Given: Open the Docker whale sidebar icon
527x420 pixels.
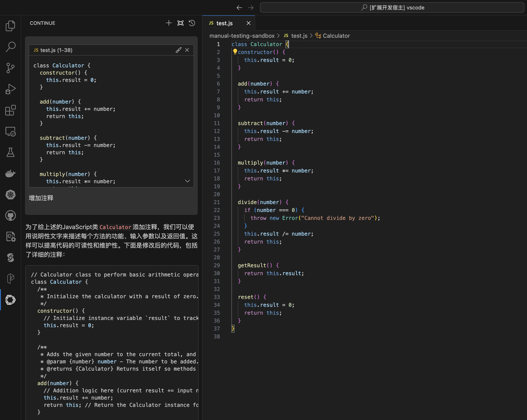Looking at the screenshot, I should [10, 174].
